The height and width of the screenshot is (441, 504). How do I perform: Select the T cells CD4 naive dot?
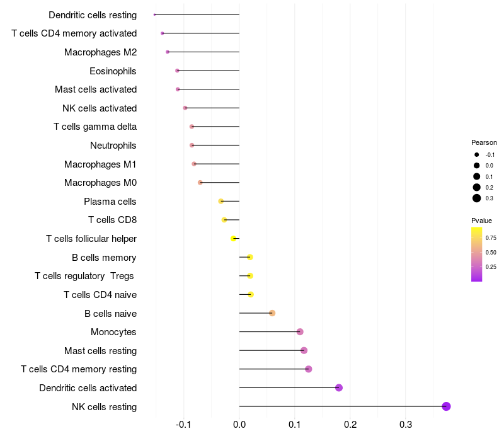point(251,294)
